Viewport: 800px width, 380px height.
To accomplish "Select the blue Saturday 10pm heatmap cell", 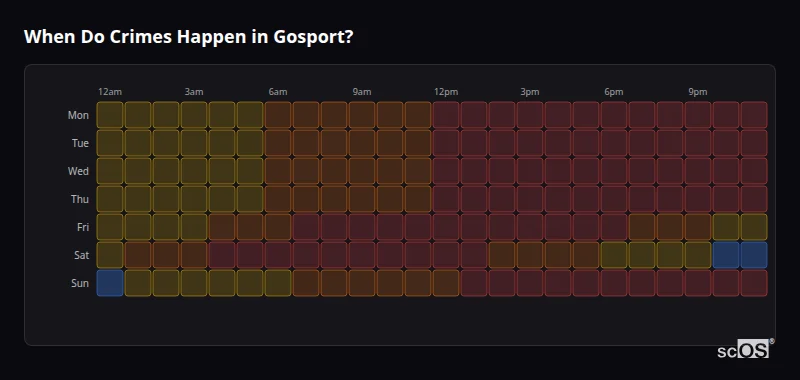I will click(726, 255).
